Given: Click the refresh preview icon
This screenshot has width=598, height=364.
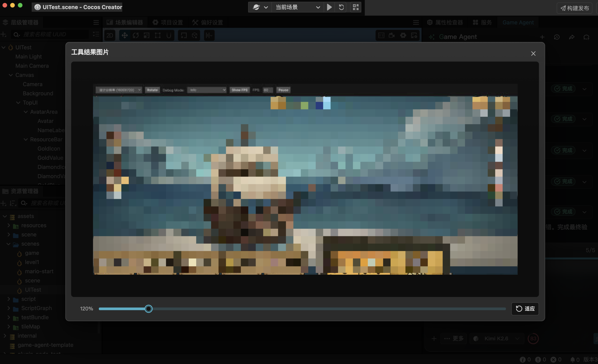Looking at the screenshot, I should coord(341,7).
